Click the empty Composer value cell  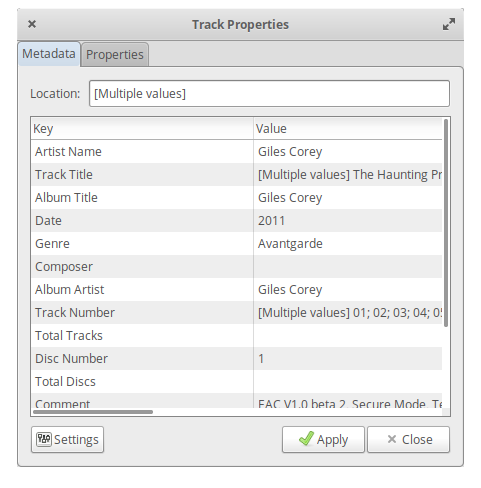tap(348, 267)
